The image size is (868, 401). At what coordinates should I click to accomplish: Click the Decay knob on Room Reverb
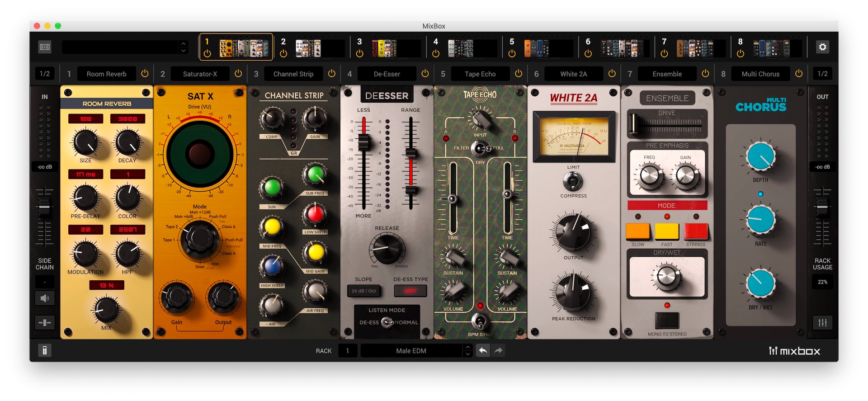coord(127,142)
